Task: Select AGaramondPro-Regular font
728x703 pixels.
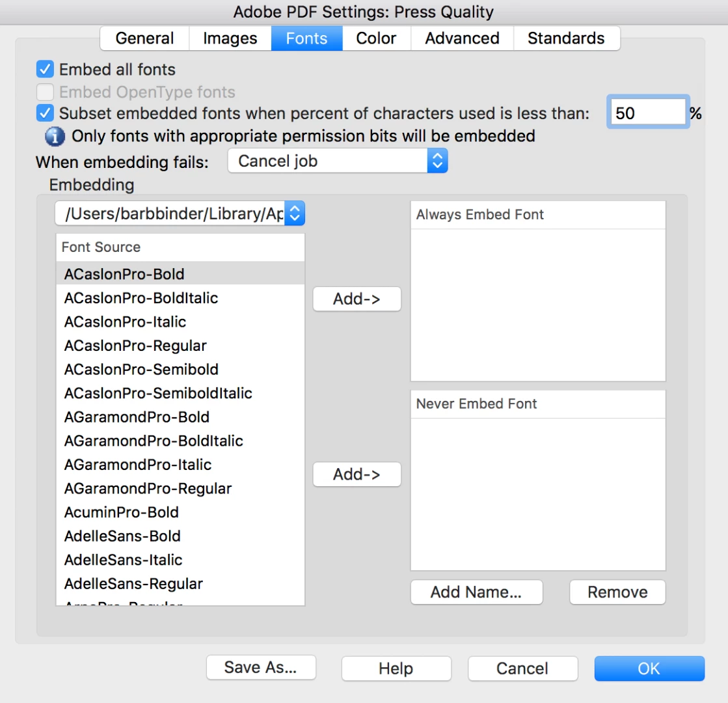Action: click(180, 488)
